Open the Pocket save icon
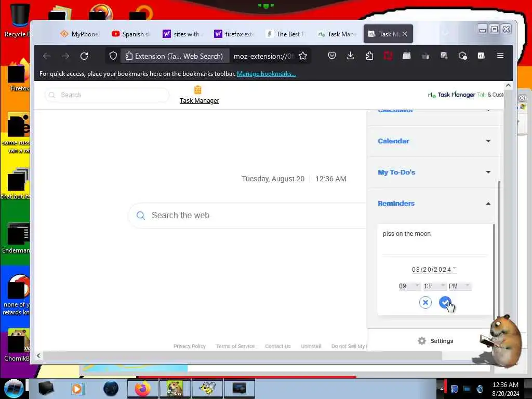This screenshot has width=532, height=399. tap(332, 56)
